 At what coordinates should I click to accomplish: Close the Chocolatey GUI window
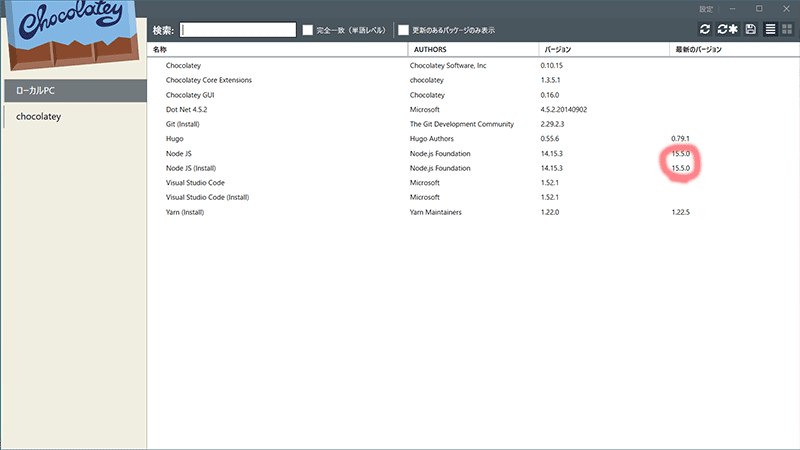786,9
